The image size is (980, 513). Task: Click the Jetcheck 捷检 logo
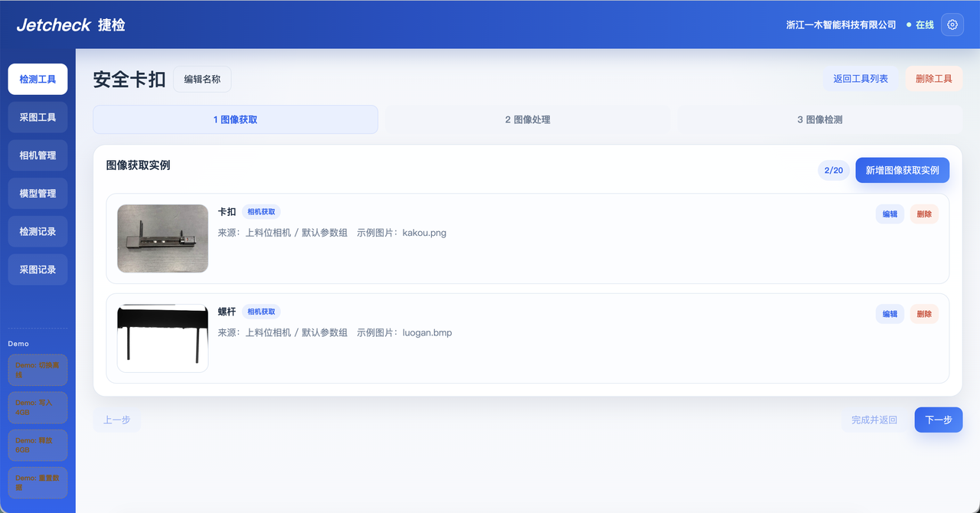(x=70, y=25)
